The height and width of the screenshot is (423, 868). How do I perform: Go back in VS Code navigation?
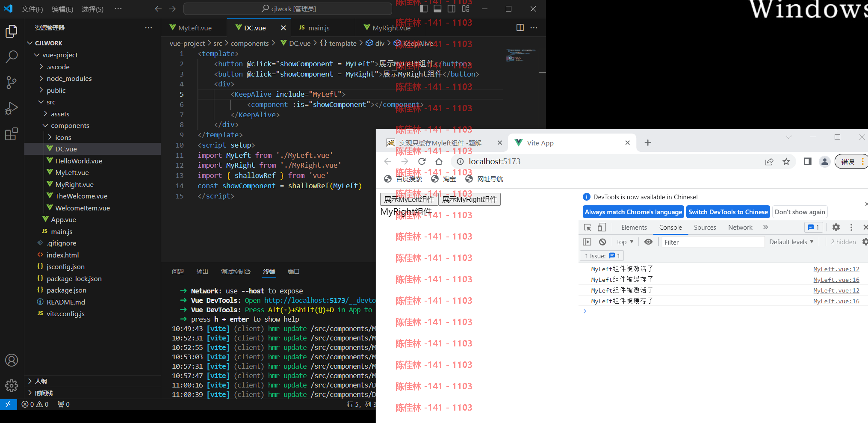coord(158,9)
